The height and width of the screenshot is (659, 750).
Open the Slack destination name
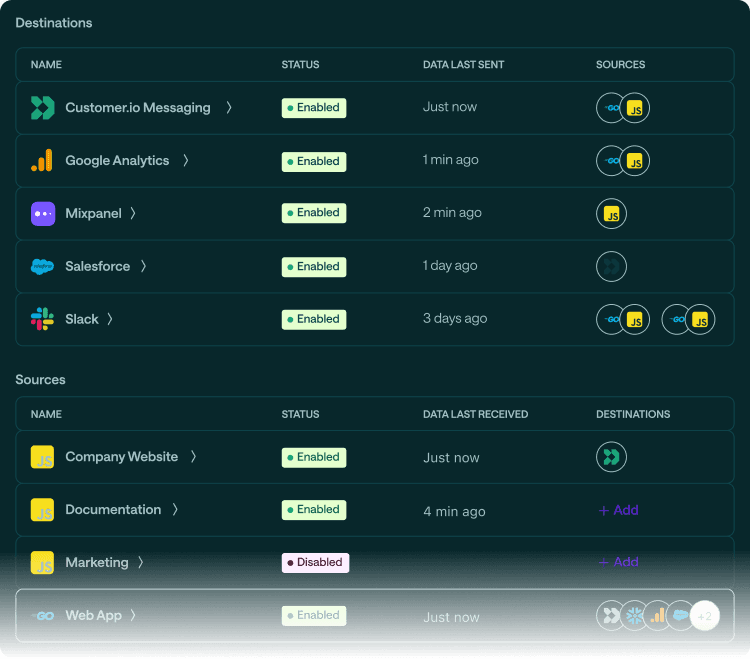[x=82, y=319]
